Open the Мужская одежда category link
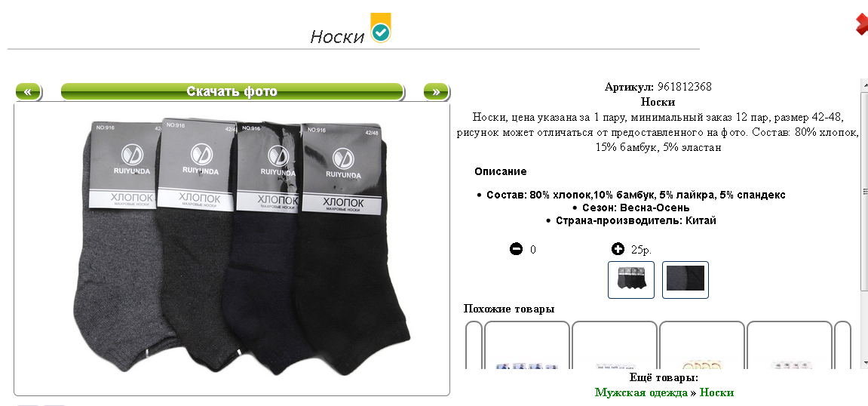This screenshot has height=406, width=868. [x=640, y=392]
